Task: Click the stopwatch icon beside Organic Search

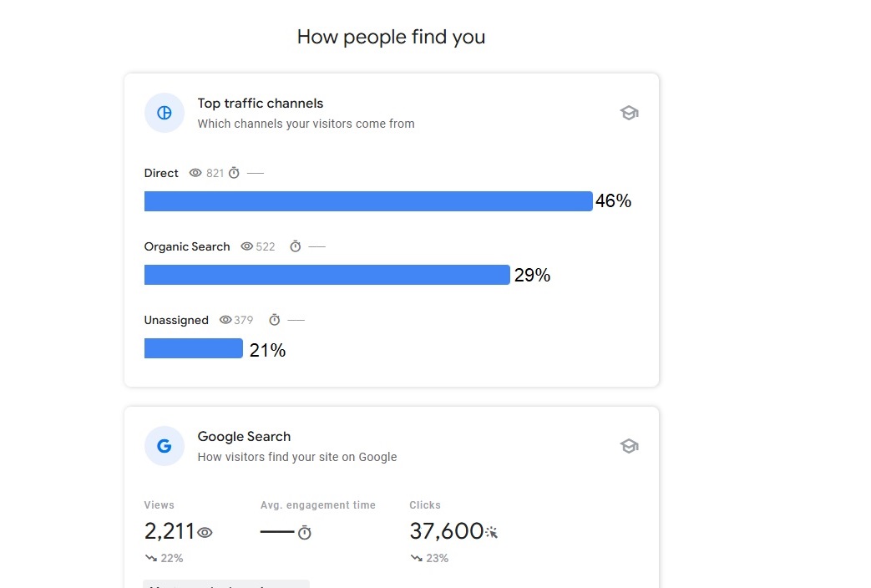Action: pyautogui.click(x=294, y=246)
